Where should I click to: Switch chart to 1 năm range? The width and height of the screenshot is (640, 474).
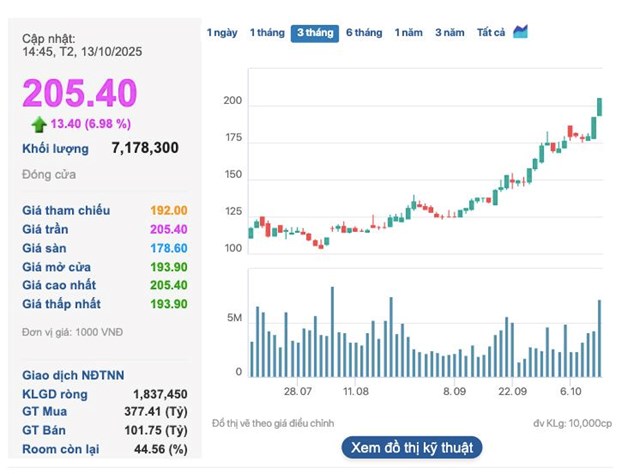click(408, 33)
